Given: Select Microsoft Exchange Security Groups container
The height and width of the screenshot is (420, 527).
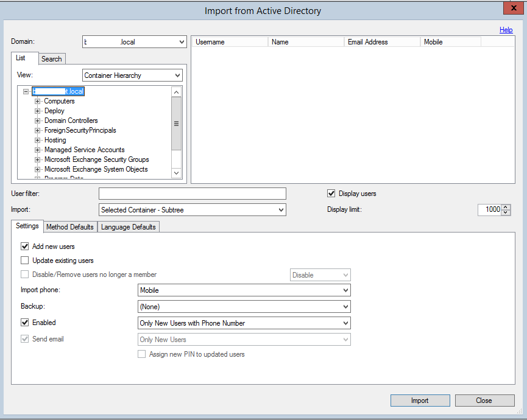Looking at the screenshot, I should click(96, 159).
